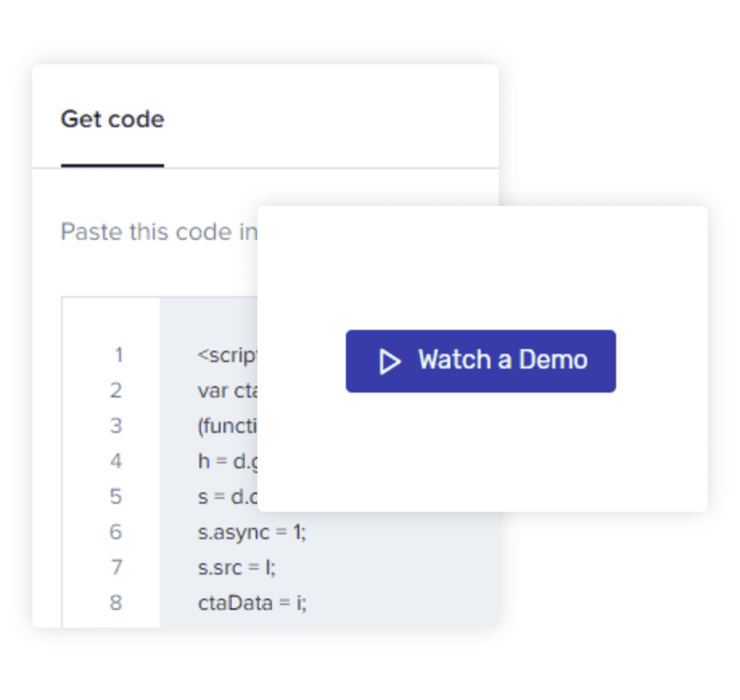Select line number 3 in code gutter
Screen dimensions: 740x700
[116, 426]
